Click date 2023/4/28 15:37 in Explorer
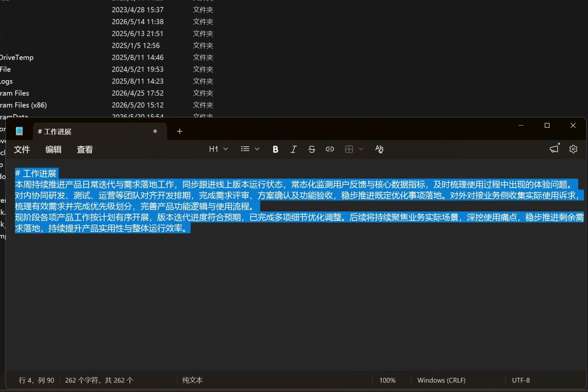This screenshot has height=392, width=588. click(138, 10)
